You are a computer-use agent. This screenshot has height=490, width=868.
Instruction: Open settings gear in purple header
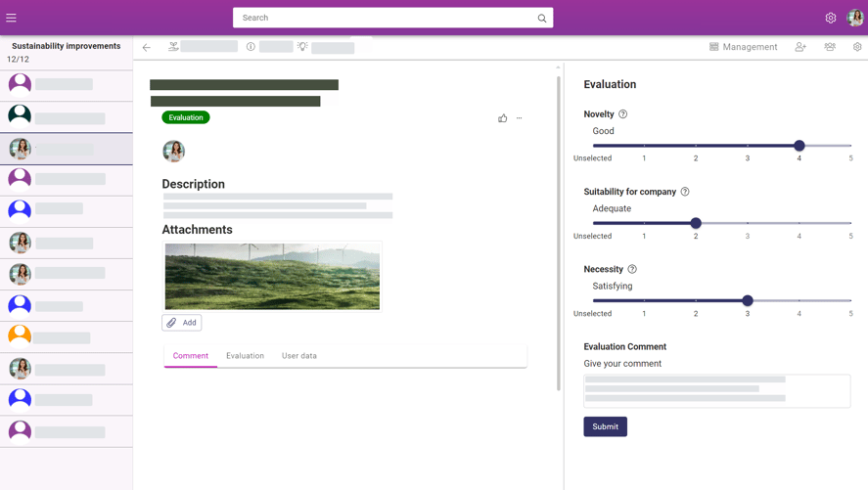(831, 19)
